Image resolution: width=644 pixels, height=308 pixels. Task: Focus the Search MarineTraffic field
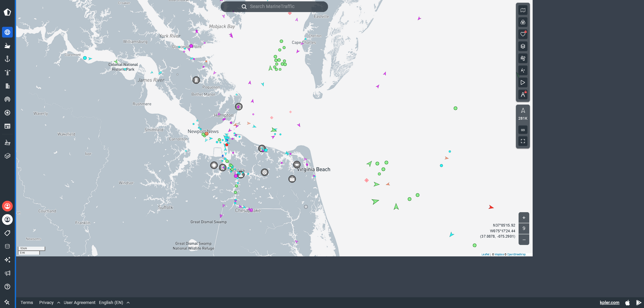pos(274,6)
